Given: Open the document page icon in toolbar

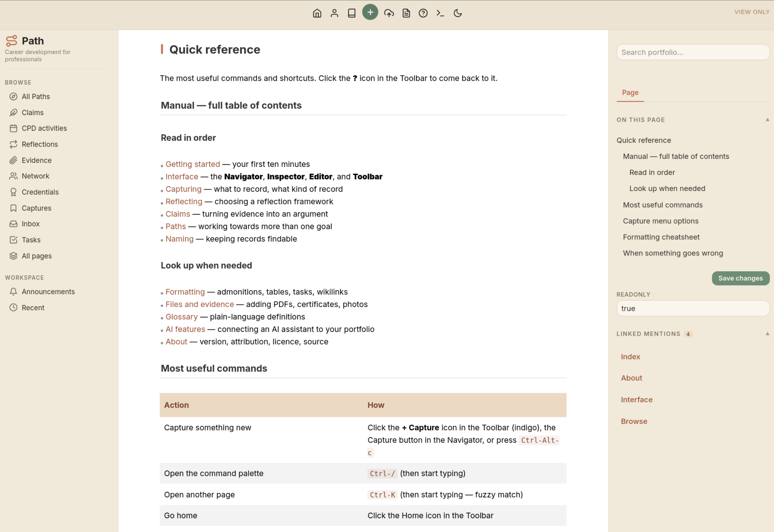Looking at the screenshot, I should coord(406,13).
